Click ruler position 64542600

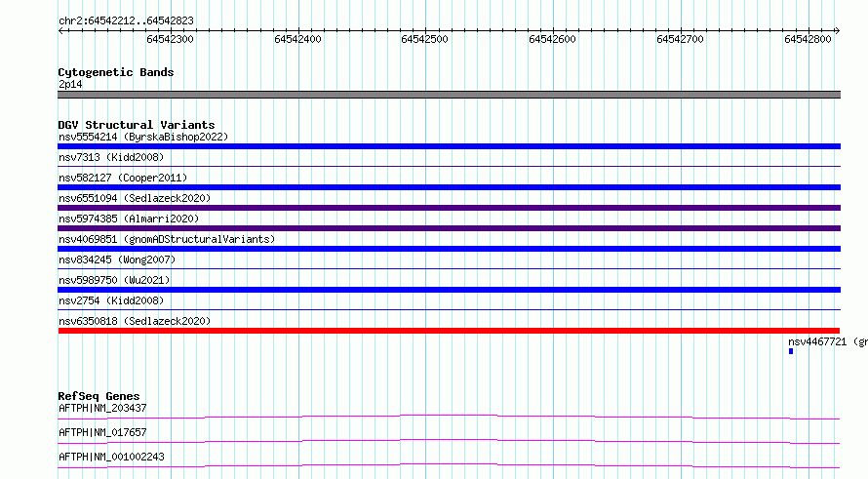click(x=552, y=39)
